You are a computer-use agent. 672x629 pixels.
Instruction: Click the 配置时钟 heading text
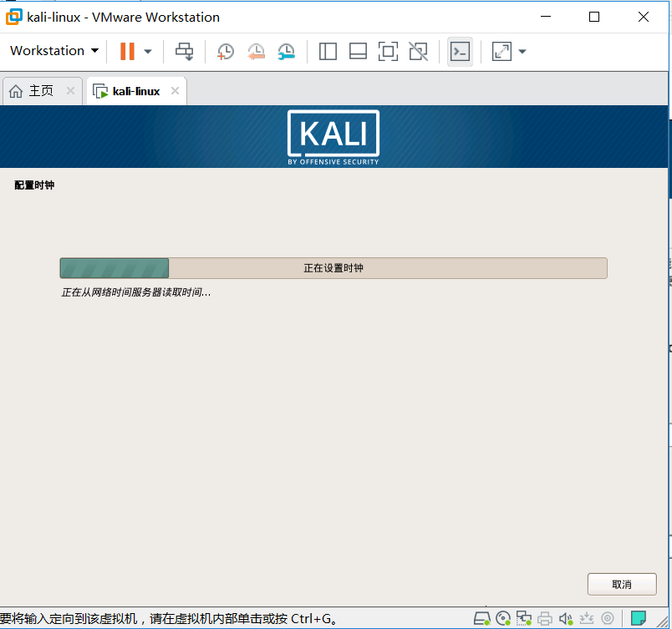click(x=34, y=185)
